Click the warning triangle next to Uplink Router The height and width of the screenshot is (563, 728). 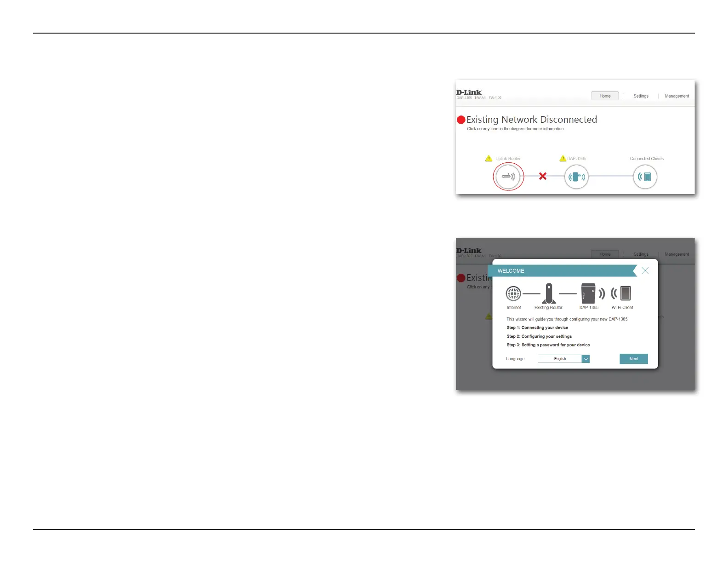click(489, 158)
